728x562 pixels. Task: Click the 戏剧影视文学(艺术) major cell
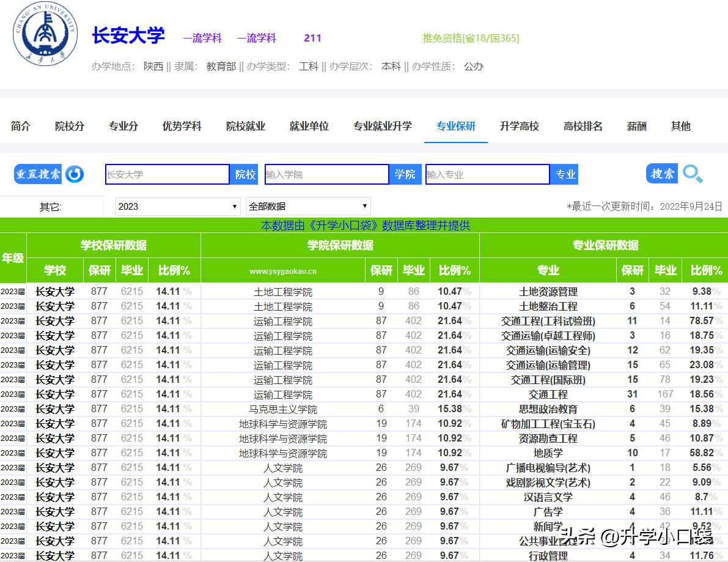point(548,483)
